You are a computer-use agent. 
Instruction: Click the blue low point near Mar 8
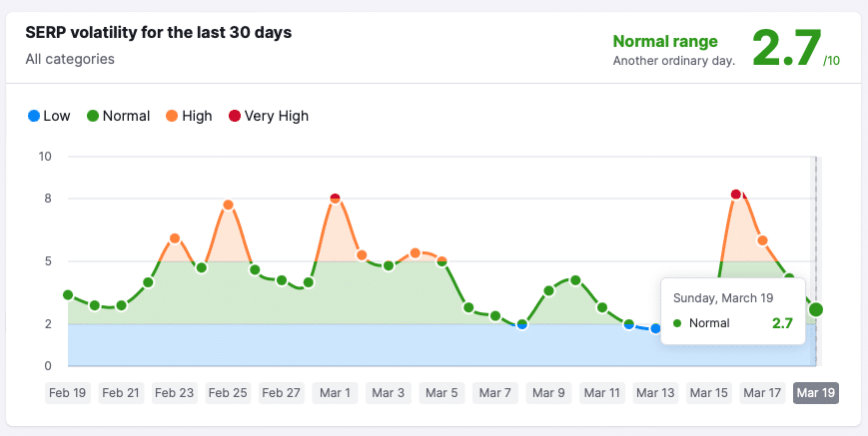click(521, 324)
